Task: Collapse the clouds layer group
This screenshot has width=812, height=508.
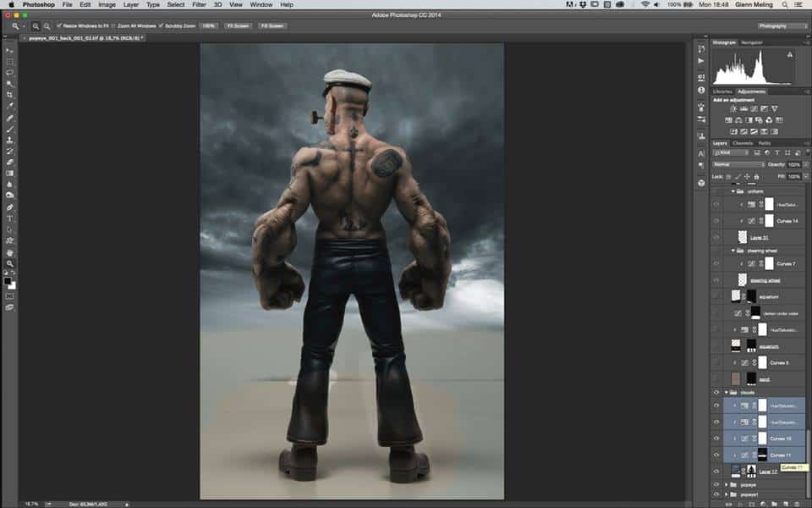Action: click(x=726, y=393)
